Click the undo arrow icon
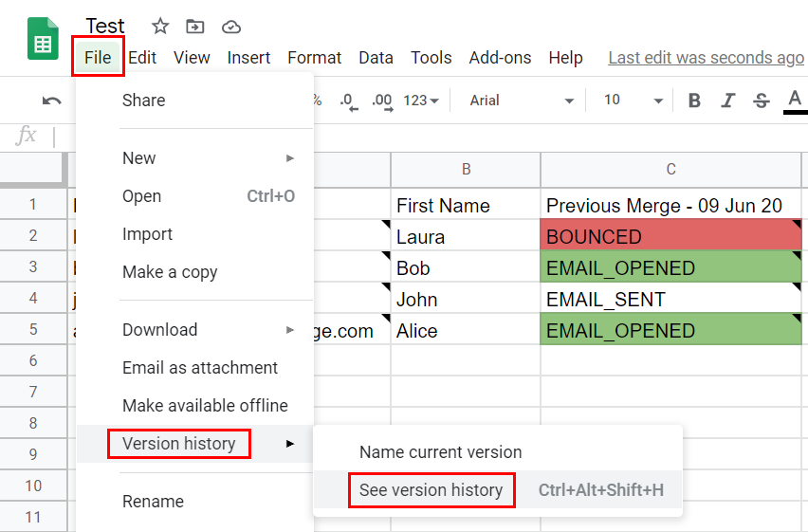808x532 pixels. coord(52,101)
